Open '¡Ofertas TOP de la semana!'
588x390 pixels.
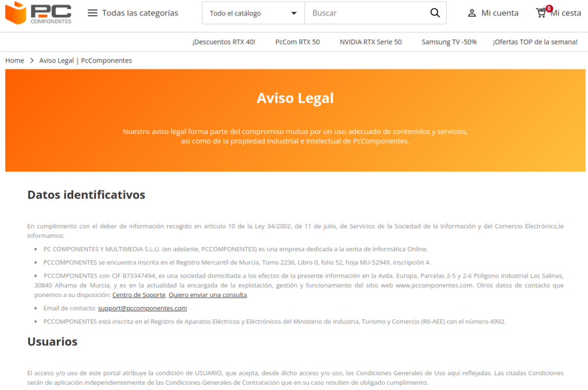pos(535,42)
